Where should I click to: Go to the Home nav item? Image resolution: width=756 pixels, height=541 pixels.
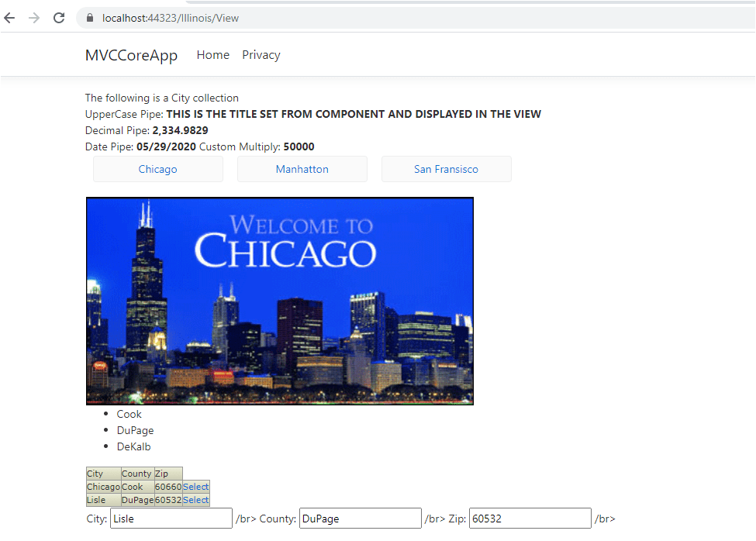point(212,55)
